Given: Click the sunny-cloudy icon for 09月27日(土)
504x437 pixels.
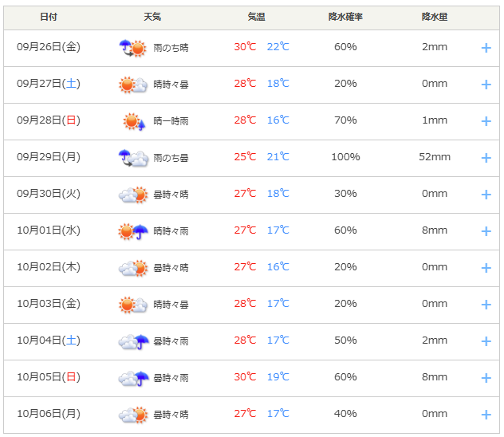Looking at the screenshot, I should point(132,85).
